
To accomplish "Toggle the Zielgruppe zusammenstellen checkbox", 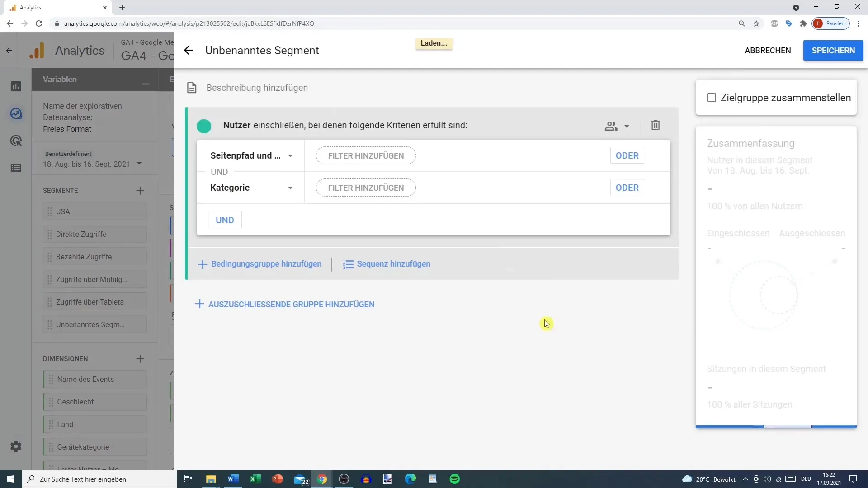I will pos(712,97).
